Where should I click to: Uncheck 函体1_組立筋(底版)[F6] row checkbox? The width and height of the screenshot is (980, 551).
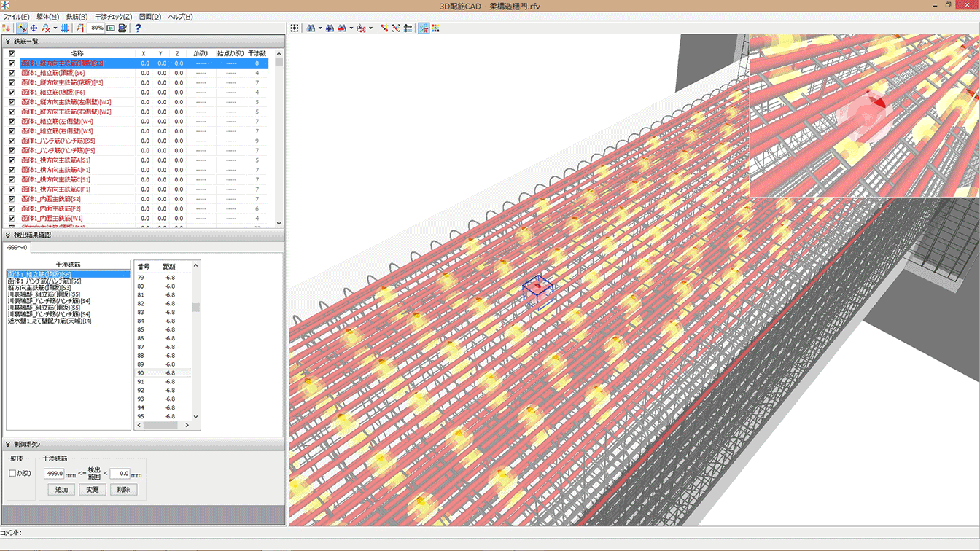tap(12, 93)
